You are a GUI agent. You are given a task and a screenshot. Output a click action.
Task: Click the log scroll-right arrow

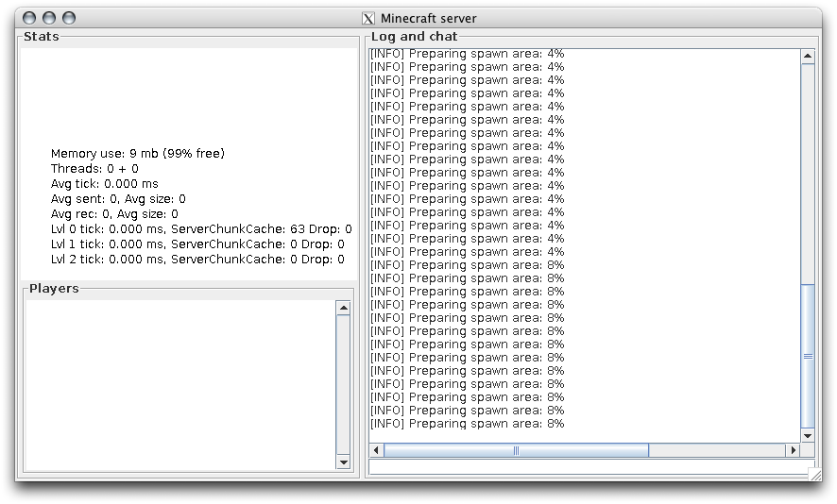point(794,450)
